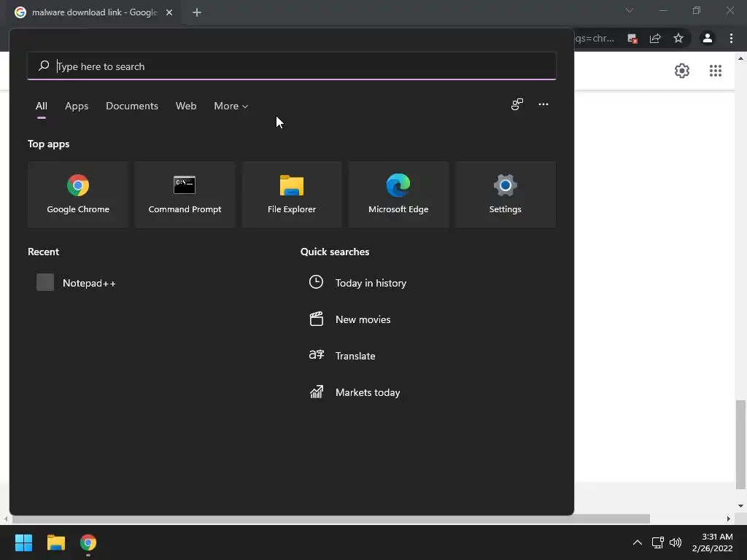
Task: Open Translate quick search
Action: tap(342, 356)
